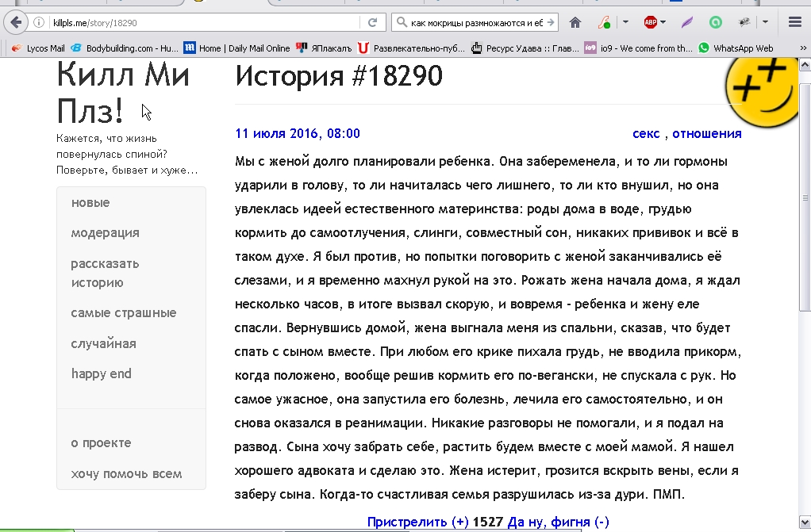Focus the address bar showing killpls.me/story/18290
The image size is (811, 532).
click(x=204, y=23)
